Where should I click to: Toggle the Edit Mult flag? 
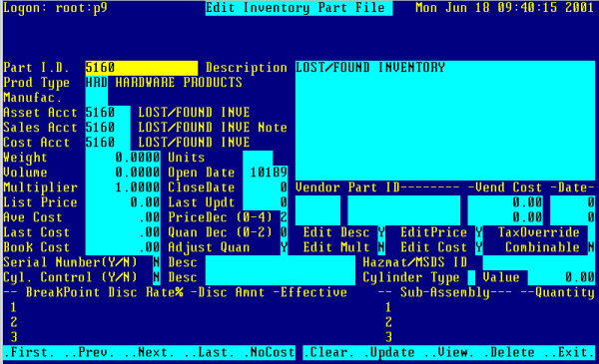[x=381, y=247]
